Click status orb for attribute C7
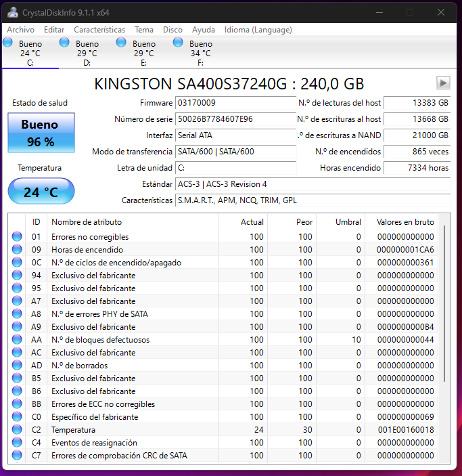462x476 pixels. pyautogui.click(x=17, y=456)
